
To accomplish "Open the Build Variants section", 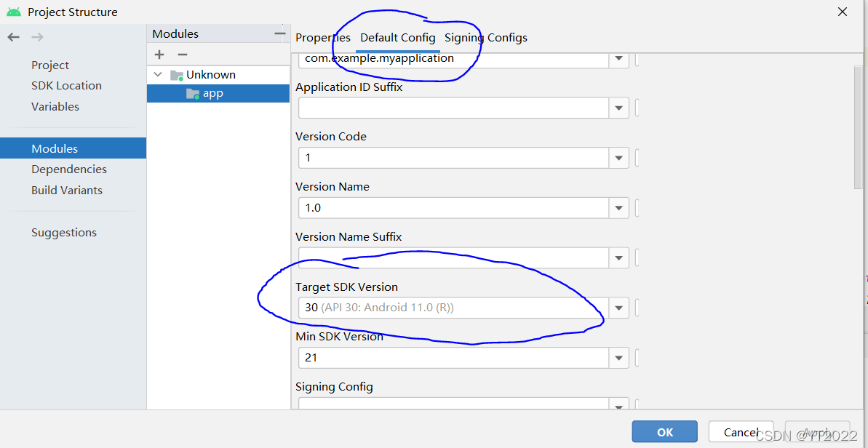I will click(67, 191).
